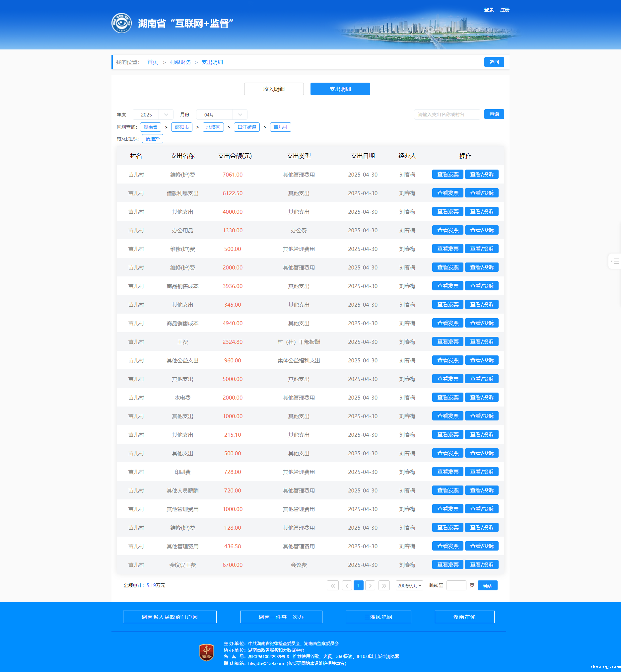Click 请选择 for village organization

(x=153, y=139)
